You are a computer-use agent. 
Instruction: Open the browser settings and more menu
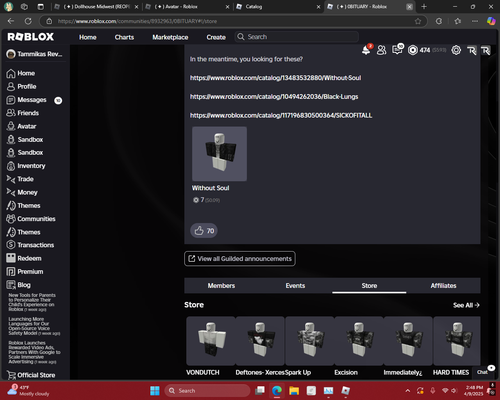(x=475, y=21)
